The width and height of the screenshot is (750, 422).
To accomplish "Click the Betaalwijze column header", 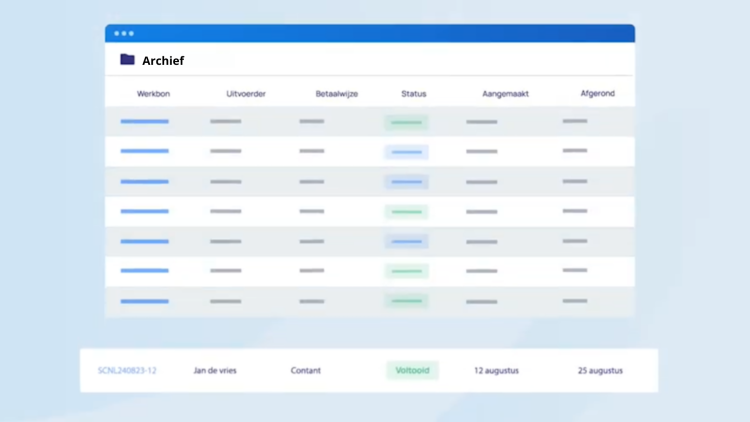I will click(x=336, y=94).
